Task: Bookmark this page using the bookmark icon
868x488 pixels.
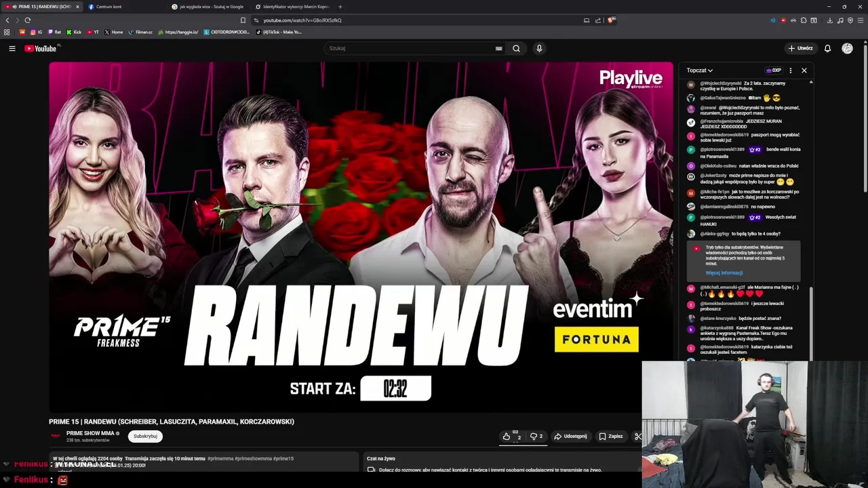Action: [x=243, y=20]
